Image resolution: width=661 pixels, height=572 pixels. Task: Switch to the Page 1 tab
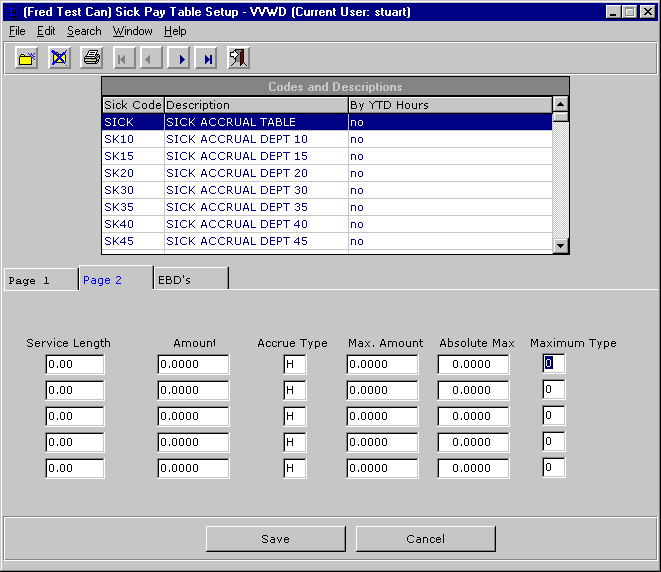point(40,280)
